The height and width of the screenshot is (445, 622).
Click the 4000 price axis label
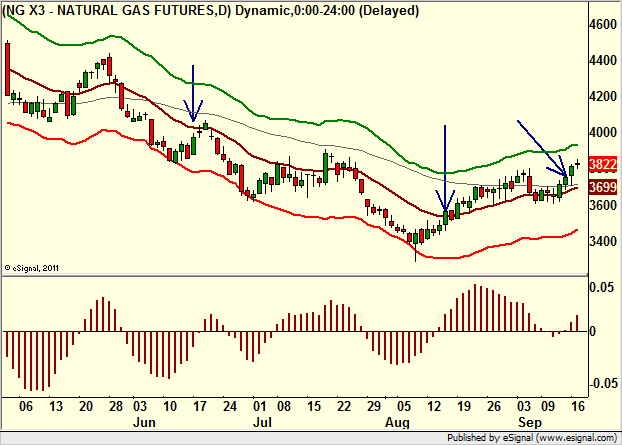[603, 132]
